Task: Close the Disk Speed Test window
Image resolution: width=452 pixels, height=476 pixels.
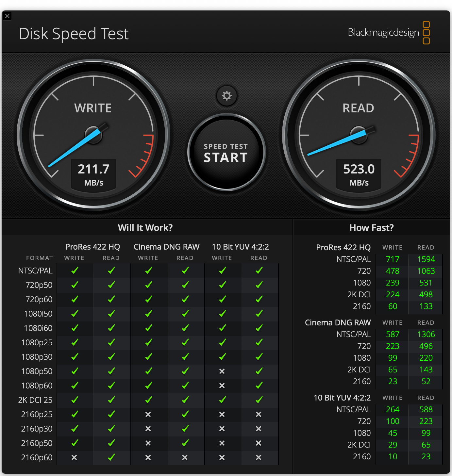Action: [x=7, y=16]
